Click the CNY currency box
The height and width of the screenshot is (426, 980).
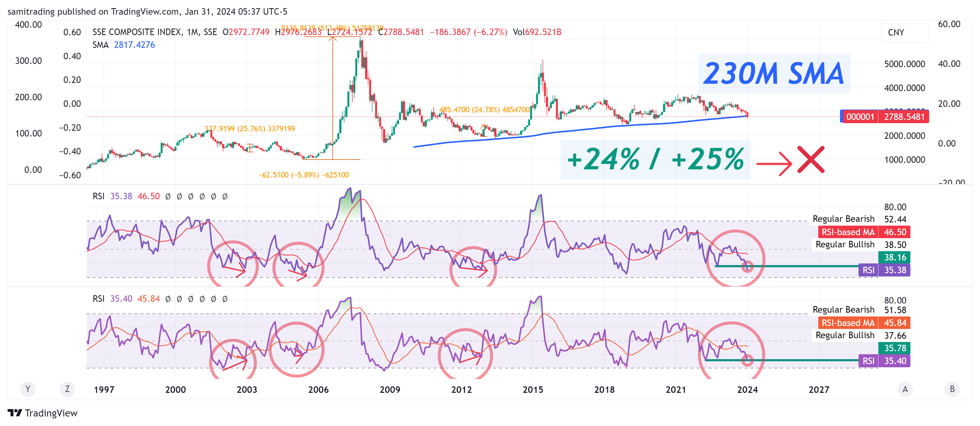905,33
